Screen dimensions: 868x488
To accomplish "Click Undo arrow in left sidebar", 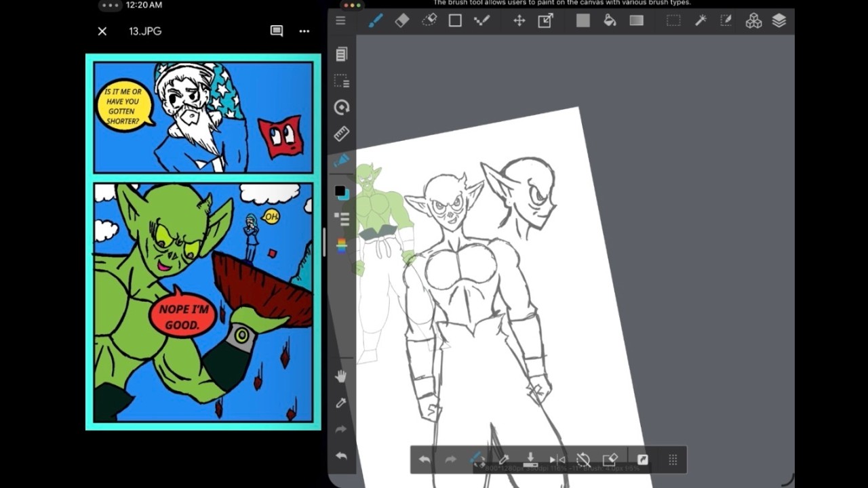I will click(x=341, y=456).
